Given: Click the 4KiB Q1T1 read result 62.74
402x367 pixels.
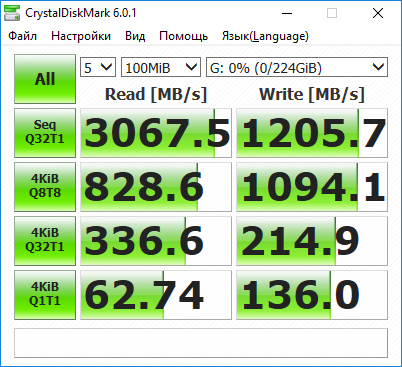Looking at the screenshot, I should (x=156, y=295).
